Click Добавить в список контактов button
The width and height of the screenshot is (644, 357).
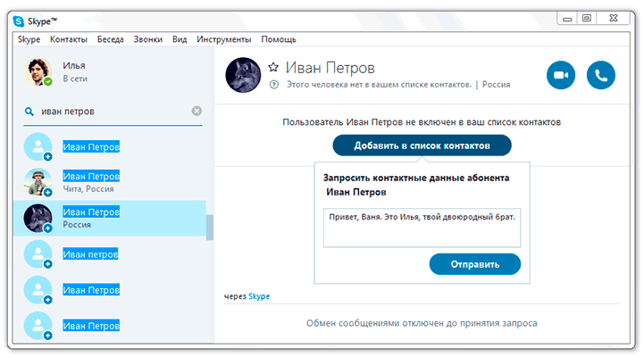pos(422,145)
